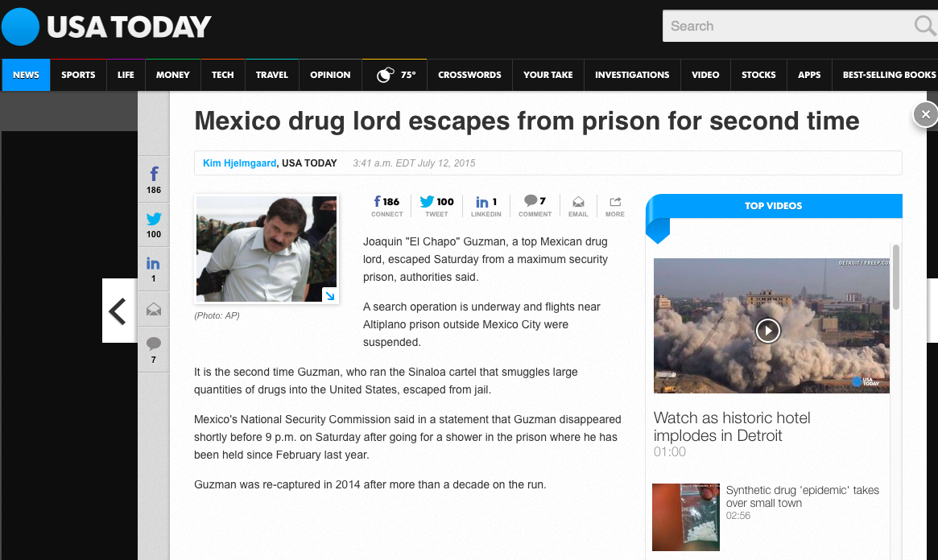Select the Investigations menu item

[632, 75]
